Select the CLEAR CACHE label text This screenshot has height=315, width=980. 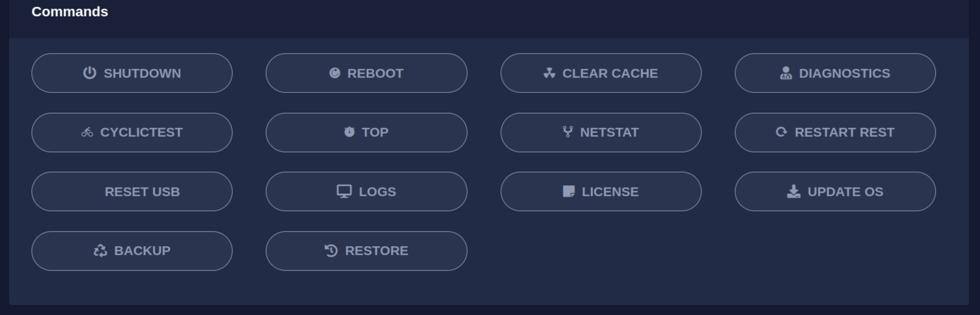(x=610, y=73)
